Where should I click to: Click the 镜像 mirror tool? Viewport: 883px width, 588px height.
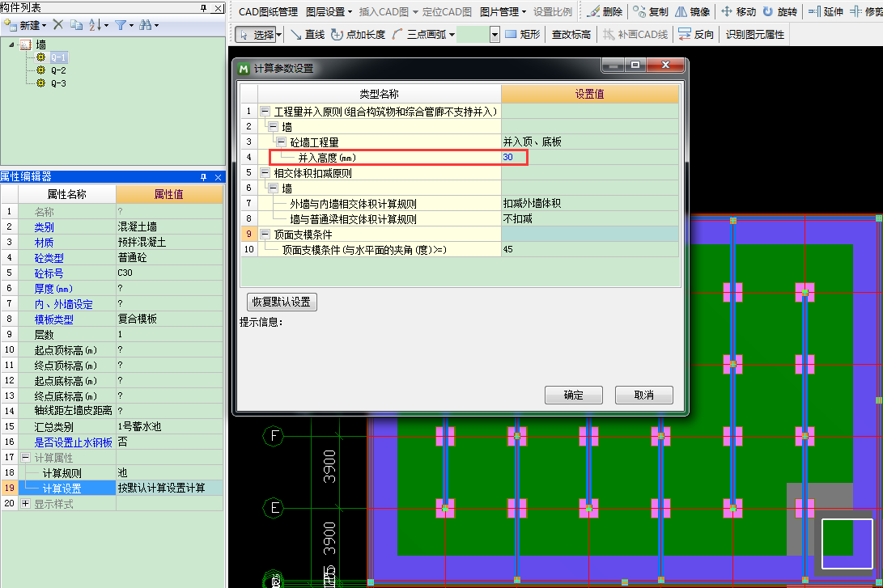(692, 12)
